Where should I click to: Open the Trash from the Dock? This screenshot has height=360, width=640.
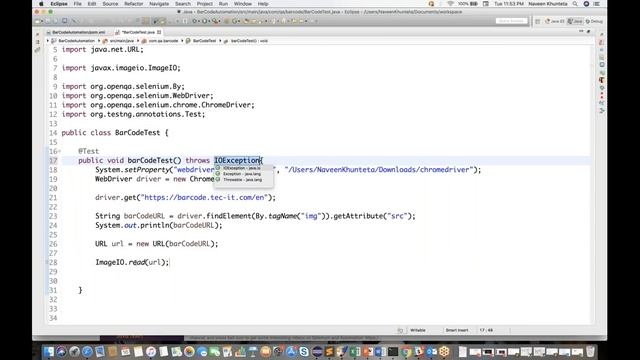[x=590, y=351]
